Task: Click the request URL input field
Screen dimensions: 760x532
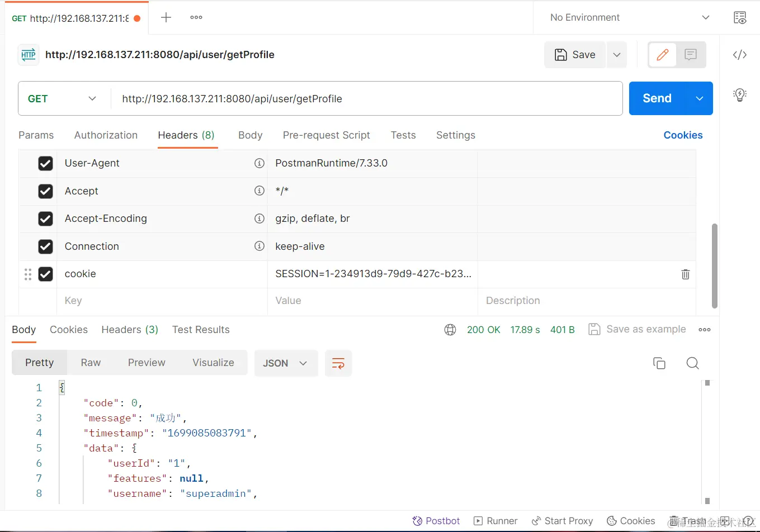Action: (x=367, y=98)
